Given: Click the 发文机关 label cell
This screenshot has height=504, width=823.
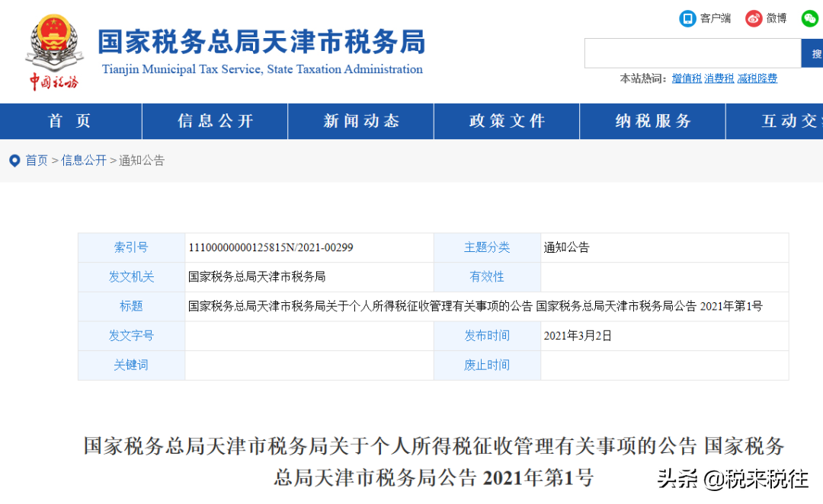Looking at the screenshot, I should click(x=131, y=277).
